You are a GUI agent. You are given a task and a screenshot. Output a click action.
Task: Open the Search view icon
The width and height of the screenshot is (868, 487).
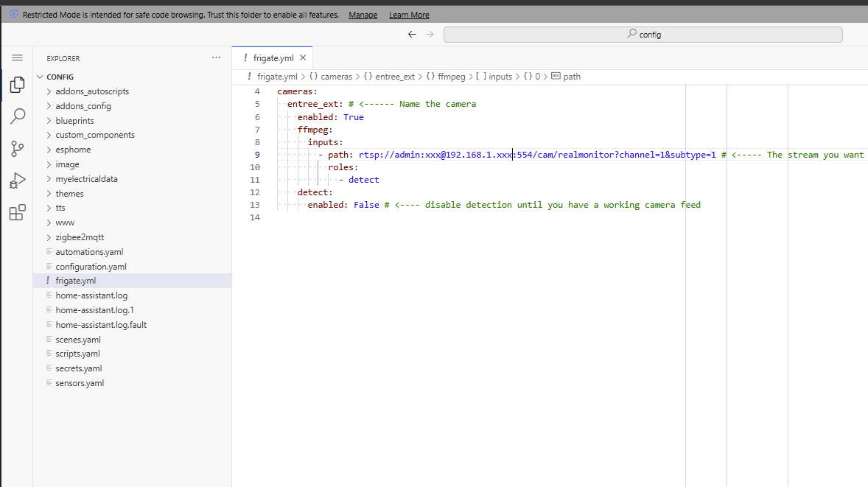point(17,116)
